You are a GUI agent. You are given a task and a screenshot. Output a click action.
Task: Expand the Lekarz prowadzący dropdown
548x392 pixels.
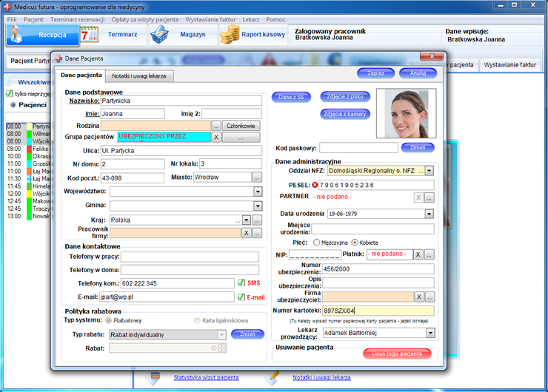[430, 334]
